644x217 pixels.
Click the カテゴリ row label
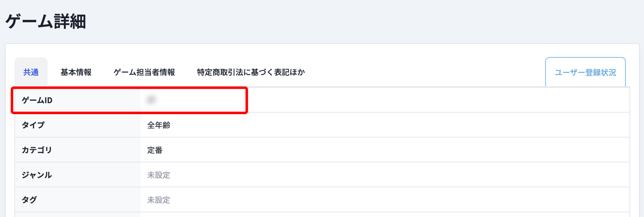coord(37,150)
